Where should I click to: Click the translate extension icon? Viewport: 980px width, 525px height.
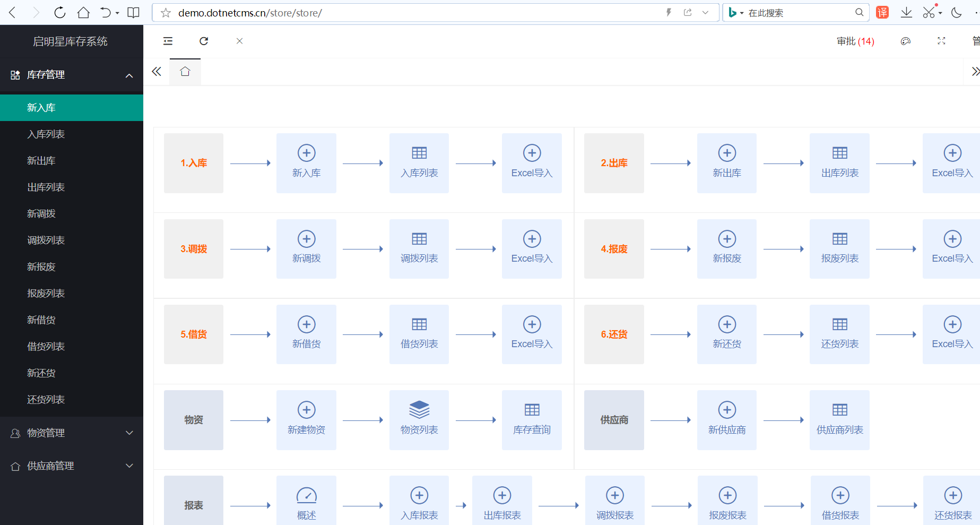[882, 13]
